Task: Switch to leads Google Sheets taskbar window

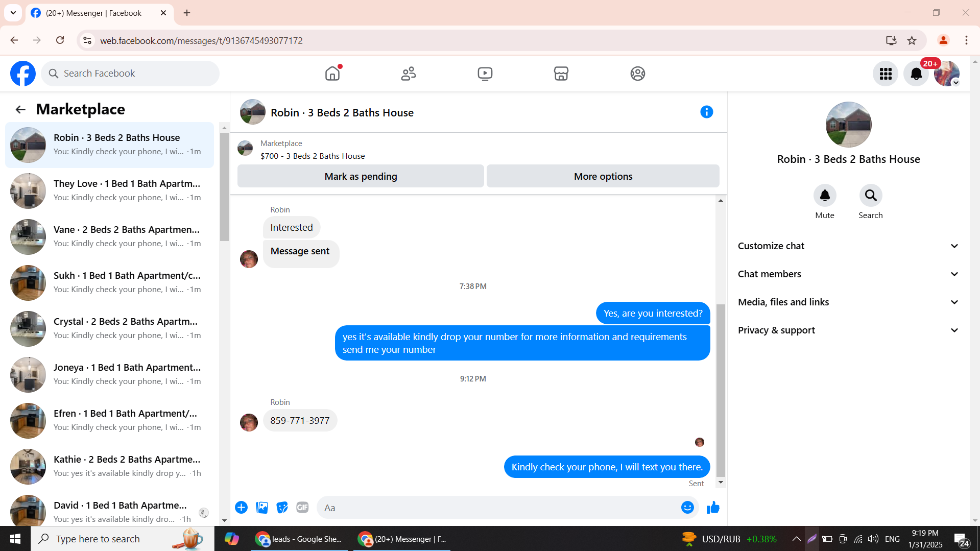Action: (299, 539)
